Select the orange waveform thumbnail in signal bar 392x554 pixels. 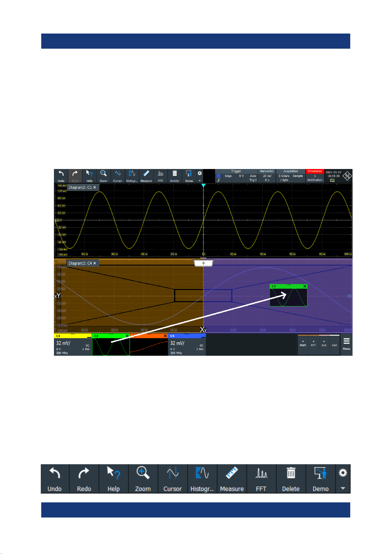149,347
